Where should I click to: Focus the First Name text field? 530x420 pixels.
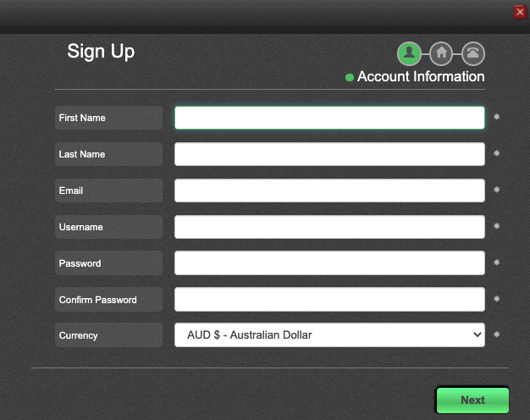coord(329,118)
